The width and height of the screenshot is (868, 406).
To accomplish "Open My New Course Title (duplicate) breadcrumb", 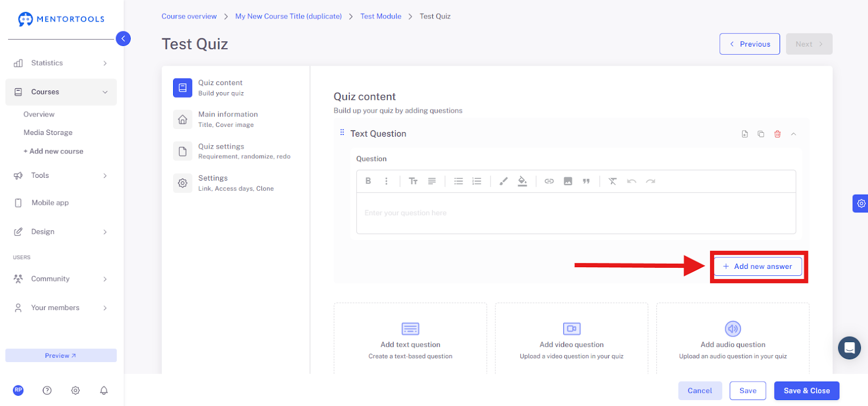I will [289, 16].
